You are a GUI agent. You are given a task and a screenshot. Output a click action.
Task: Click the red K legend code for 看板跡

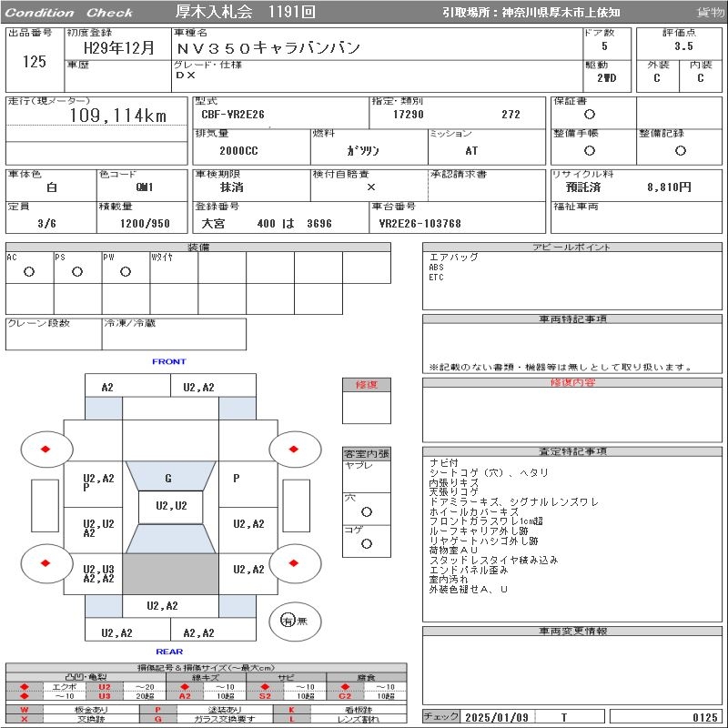(x=291, y=710)
